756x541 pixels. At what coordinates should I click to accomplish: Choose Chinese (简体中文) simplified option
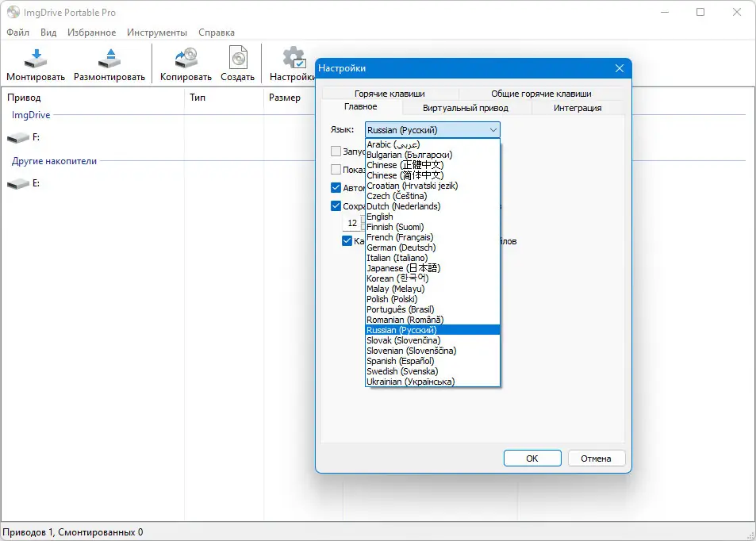pos(432,175)
